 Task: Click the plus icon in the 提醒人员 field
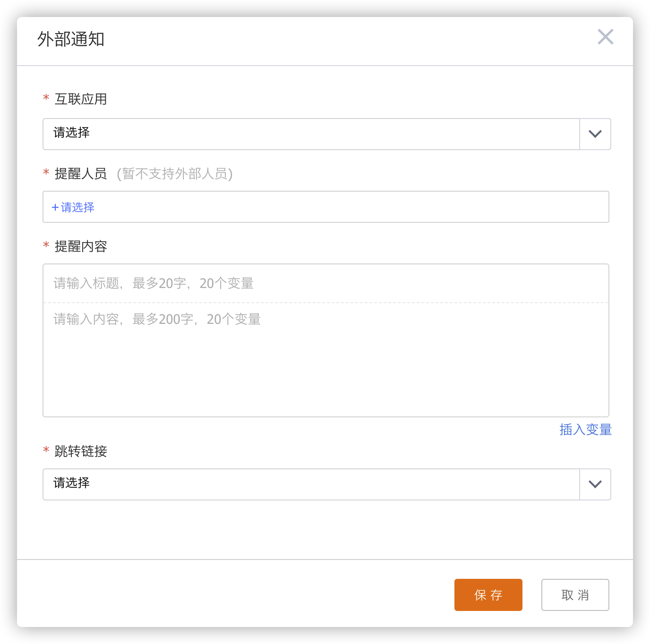[x=55, y=207]
